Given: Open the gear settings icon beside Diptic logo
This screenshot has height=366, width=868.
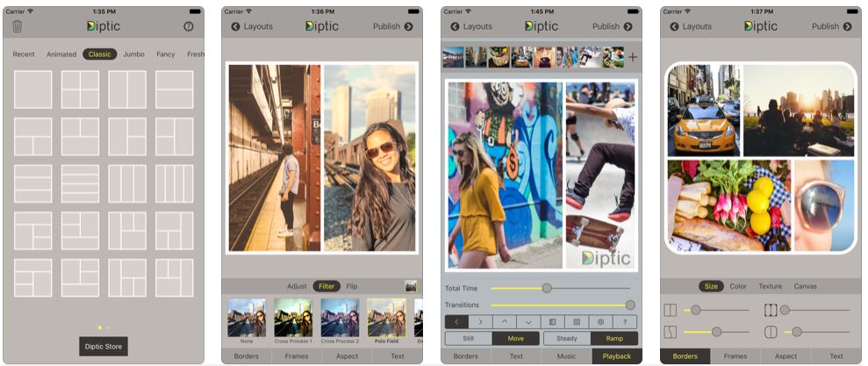Looking at the screenshot, I should (188, 26).
